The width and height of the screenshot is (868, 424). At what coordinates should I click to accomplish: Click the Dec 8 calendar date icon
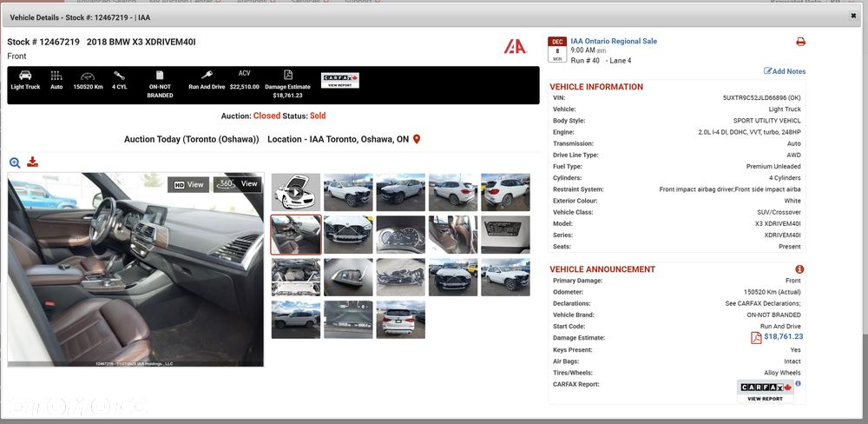pos(557,50)
